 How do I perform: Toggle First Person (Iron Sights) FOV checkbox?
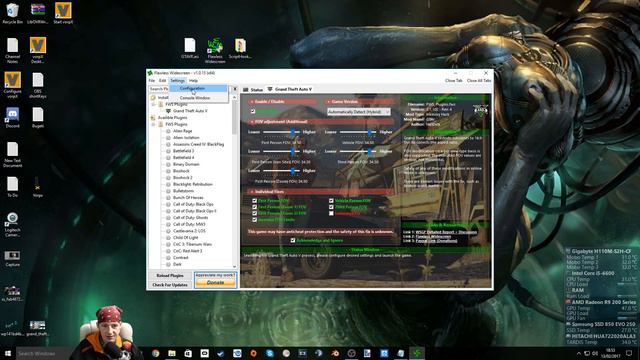[x=254, y=207]
